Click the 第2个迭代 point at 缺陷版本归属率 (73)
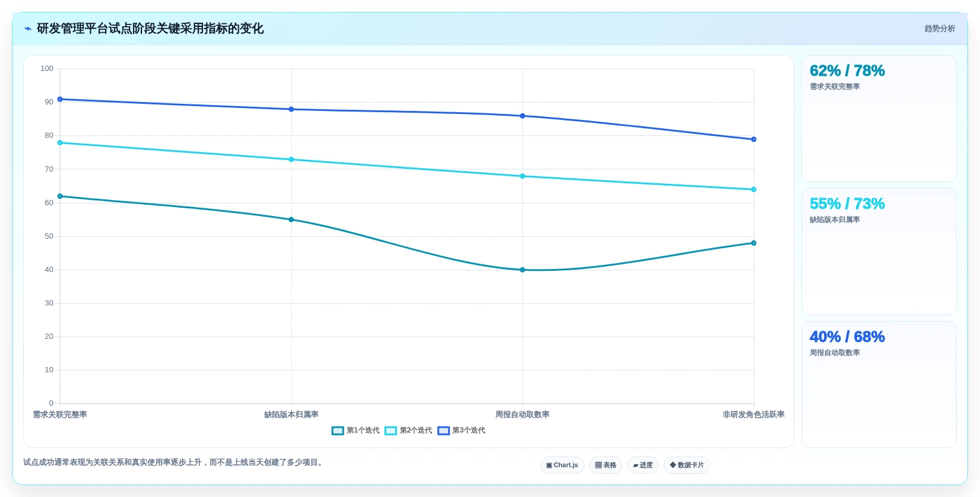 point(291,159)
